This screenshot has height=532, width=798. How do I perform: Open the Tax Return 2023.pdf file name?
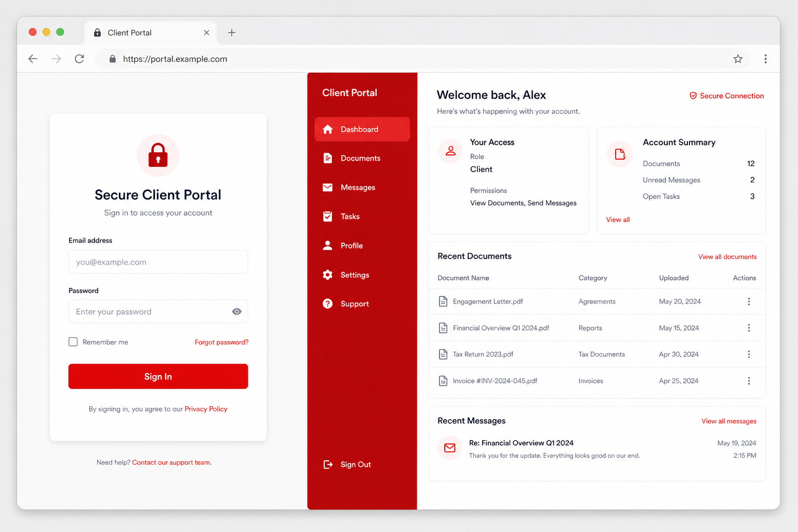coord(483,354)
